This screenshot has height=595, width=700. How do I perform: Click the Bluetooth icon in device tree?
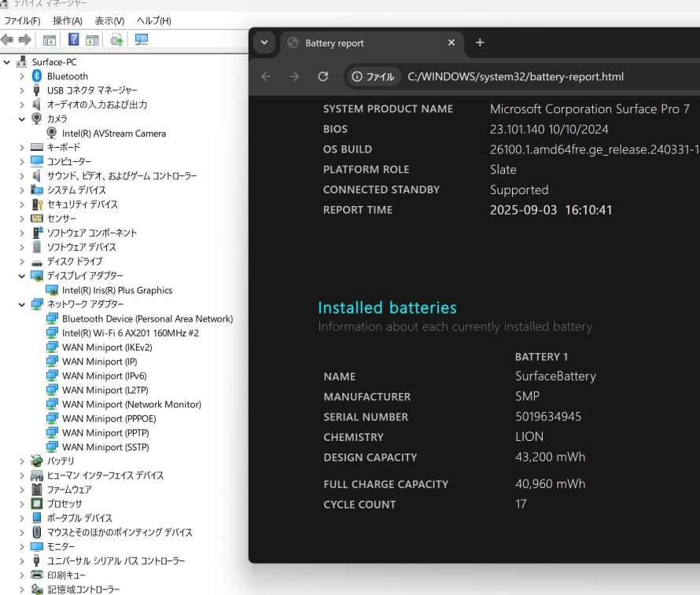point(37,75)
